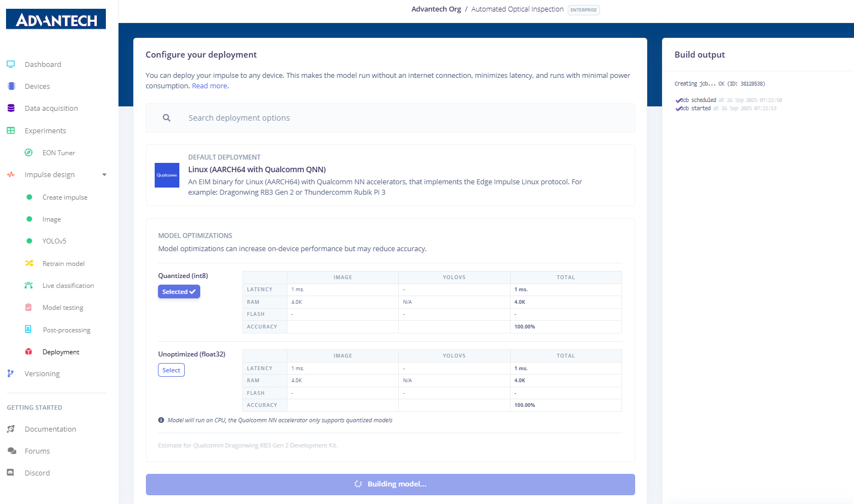Click the Building model button
The width and height of the screenshot is (854, 504).
tap(390, 484)
